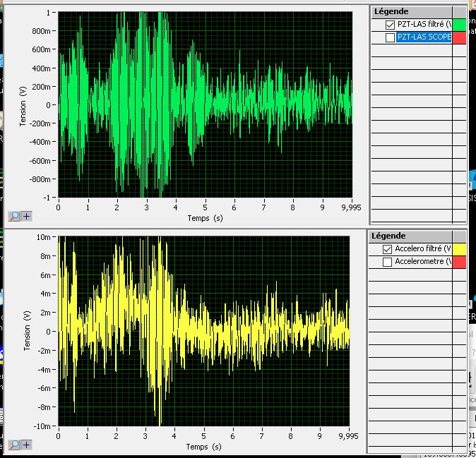Select zoom tool under PZT-LAS graph
Viewport: 476px width, 458px height.
coord(14,217)
